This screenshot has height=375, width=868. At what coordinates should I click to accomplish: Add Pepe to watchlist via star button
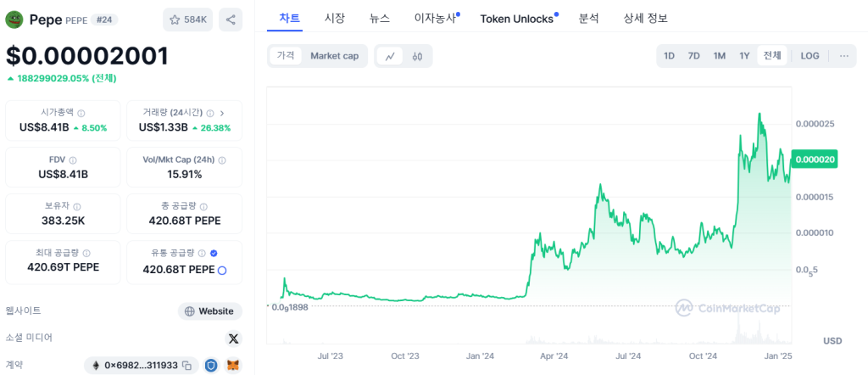[187, 19]
